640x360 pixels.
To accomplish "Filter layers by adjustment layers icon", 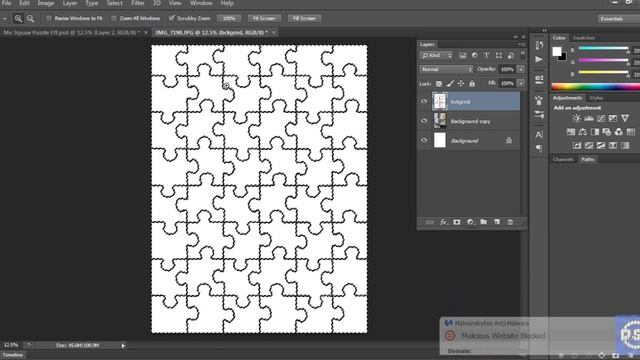I will 475,56.
